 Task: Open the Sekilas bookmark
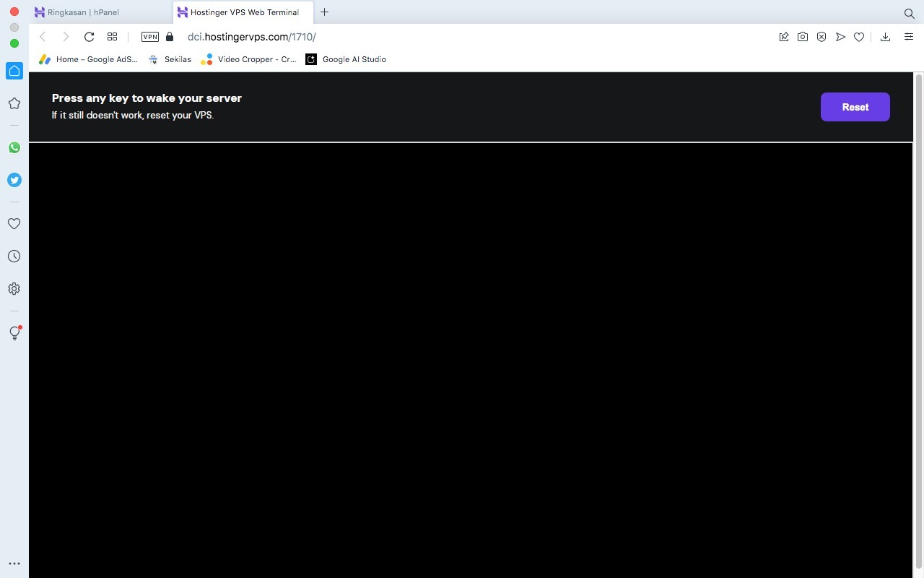(170, 59)
